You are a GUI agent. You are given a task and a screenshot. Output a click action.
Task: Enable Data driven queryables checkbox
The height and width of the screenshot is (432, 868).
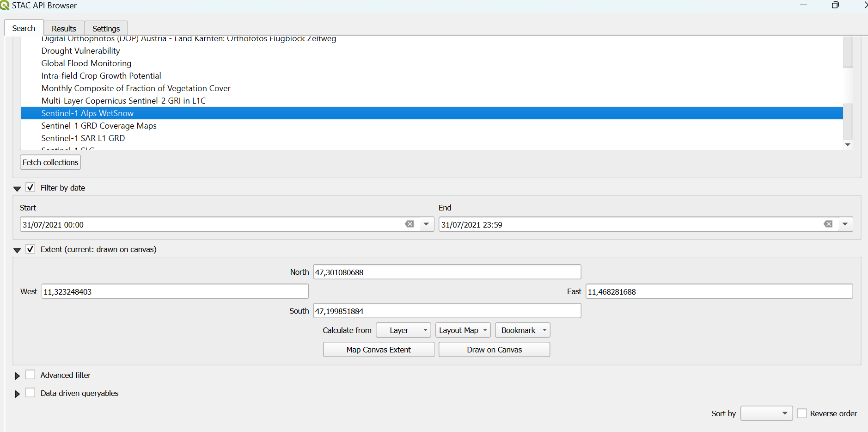click(x=30, y=393)
